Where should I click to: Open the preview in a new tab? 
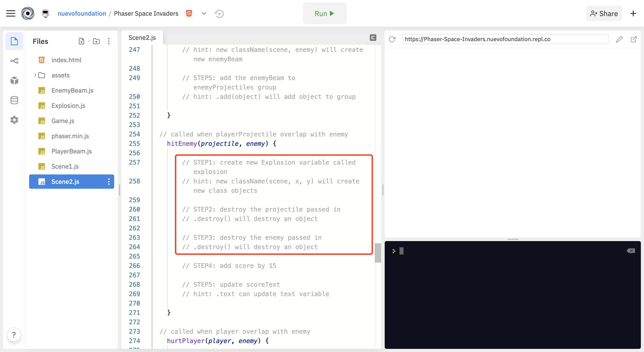[x=633, y=39]
